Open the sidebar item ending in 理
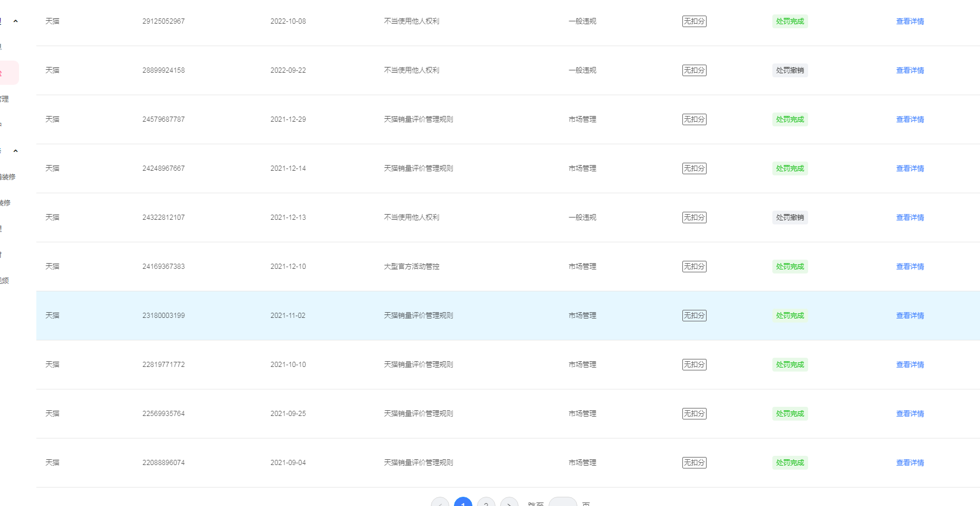The height and width of the screenshot is (506, 980). (5, 99)
